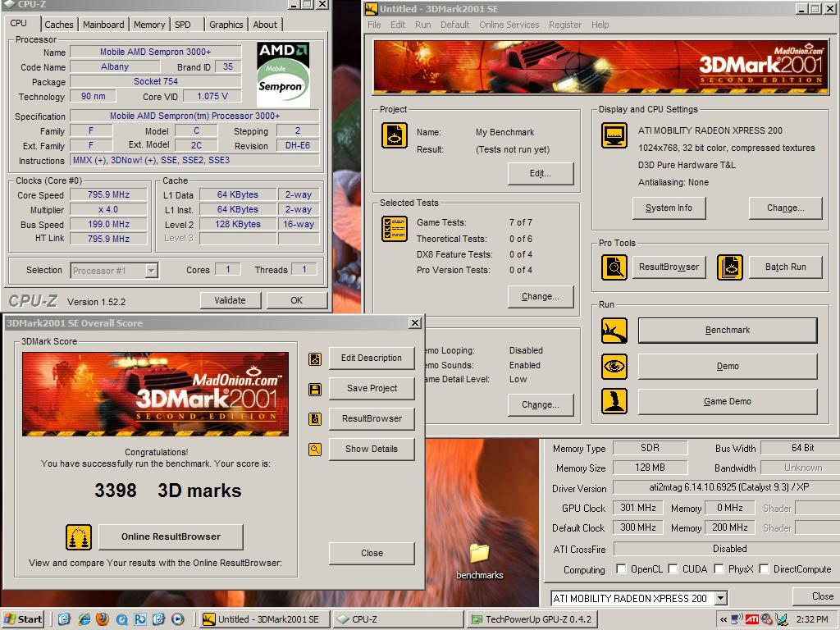Launch Firefox from the quick launch bar
Viewport: 840px width, 630px height.
point(103,619)
